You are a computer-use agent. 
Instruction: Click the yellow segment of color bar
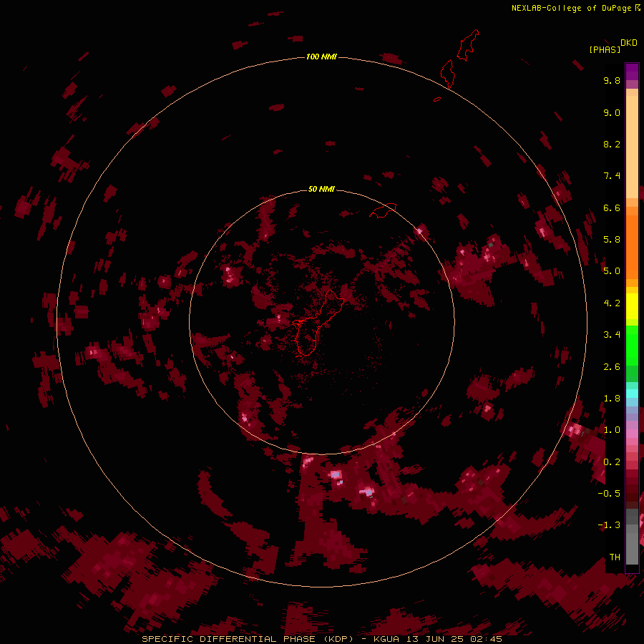point(632,306)
